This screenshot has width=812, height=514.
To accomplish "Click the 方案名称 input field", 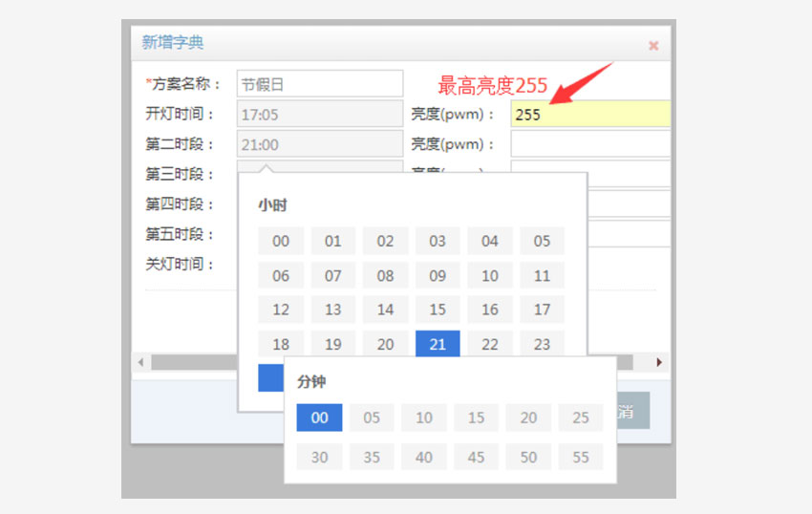I will coord(320,84).
